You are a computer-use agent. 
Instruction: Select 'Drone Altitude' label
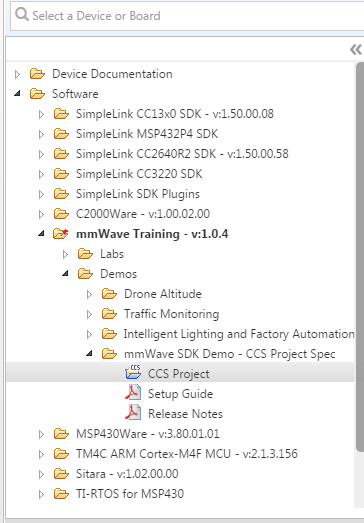[163, 294]
